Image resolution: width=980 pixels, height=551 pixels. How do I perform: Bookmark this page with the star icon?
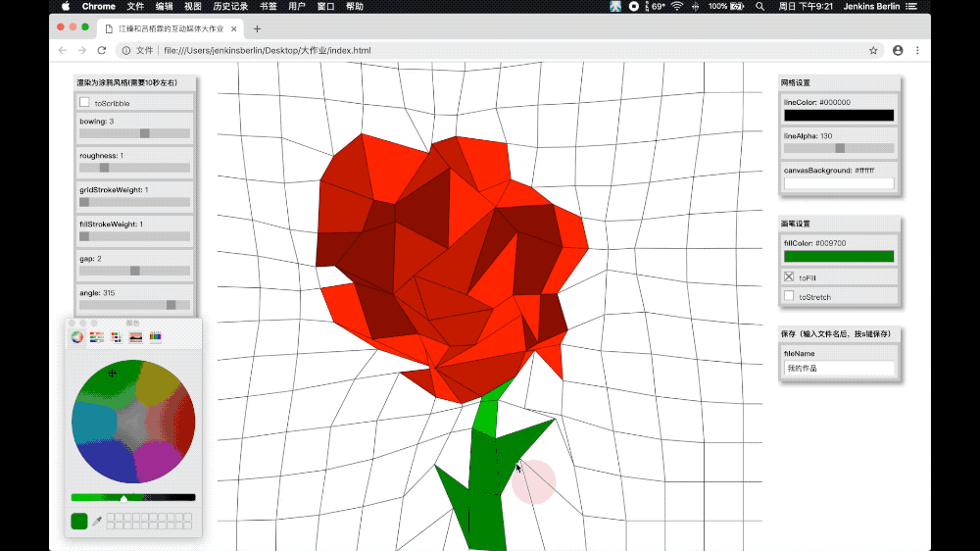873,51
